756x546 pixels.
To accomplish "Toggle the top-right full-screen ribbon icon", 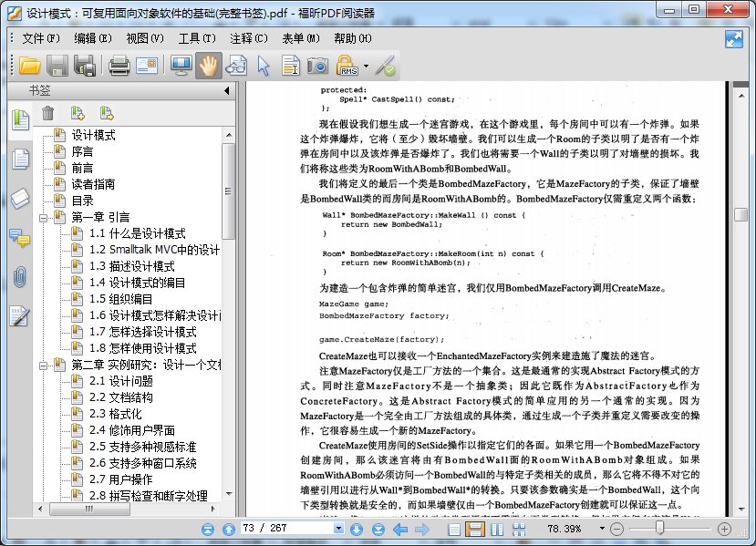I will [734, 39].
